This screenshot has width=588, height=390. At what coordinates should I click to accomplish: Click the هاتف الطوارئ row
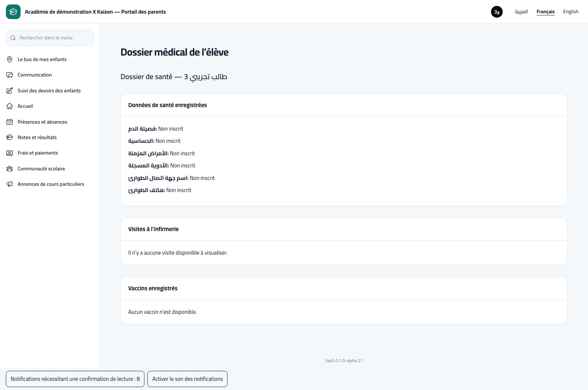pos(160,190)
